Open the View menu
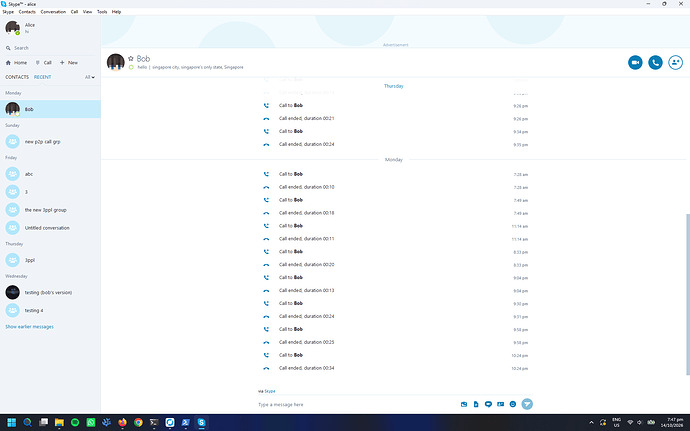 88,12
